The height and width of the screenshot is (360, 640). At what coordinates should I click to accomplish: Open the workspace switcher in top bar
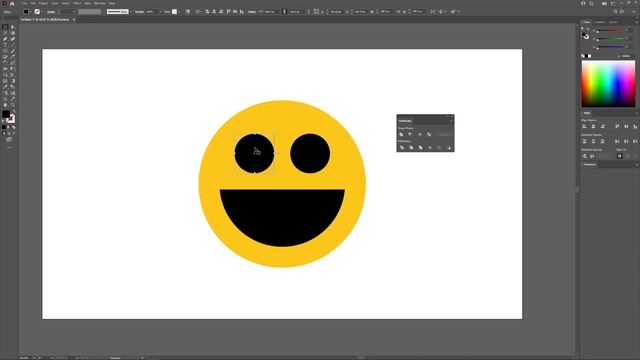point(613,3)
